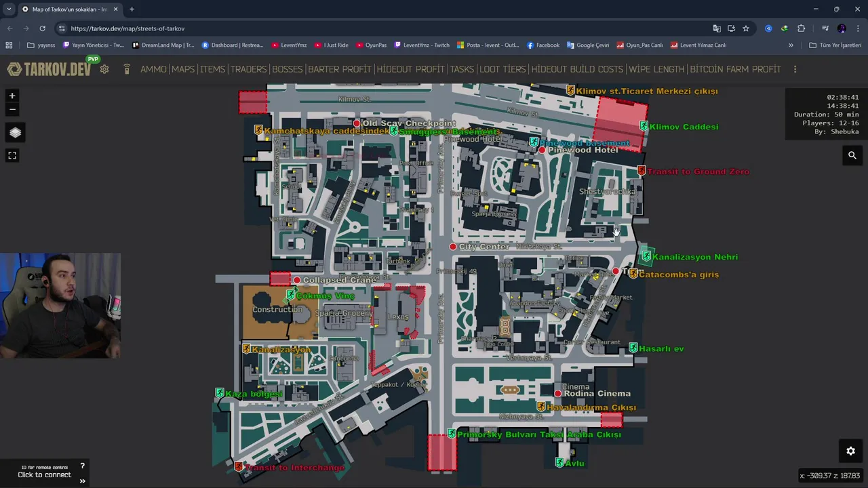The height and width of the screenshot is (488, 868).
Task: Click the Catacombs'a giriş extract marker
Action: 633,274
